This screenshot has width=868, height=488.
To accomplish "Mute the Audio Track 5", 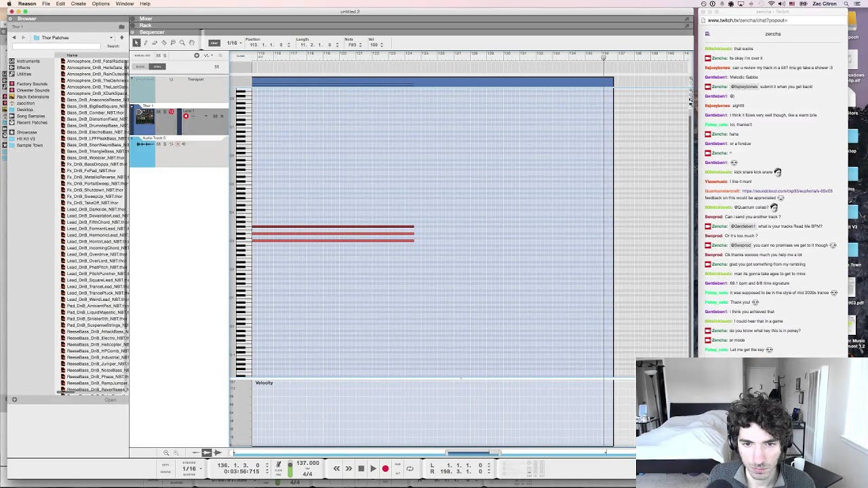I will (158, 144).
